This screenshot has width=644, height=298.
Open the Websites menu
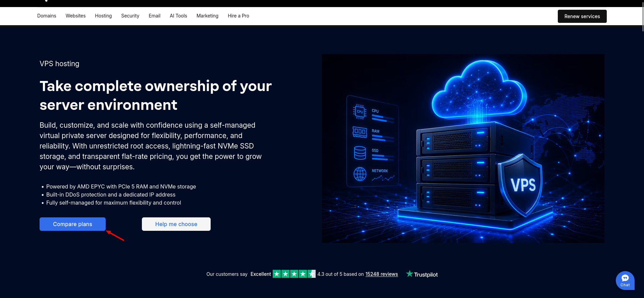pyautogui.click(x=75, y=16)
